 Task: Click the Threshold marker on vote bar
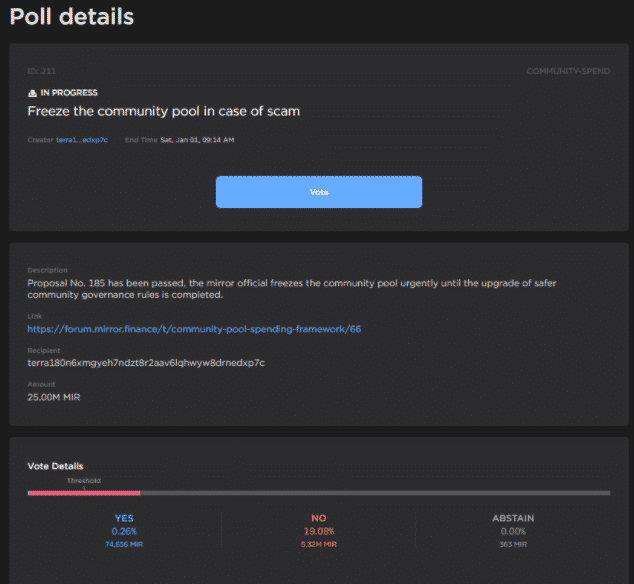tap(84, 482)
